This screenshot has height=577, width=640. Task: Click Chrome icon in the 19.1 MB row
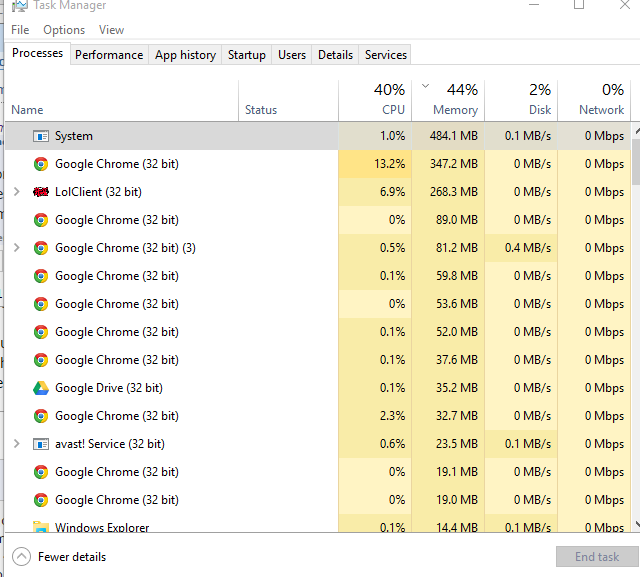pyautogui.click(x=41, y=472)
